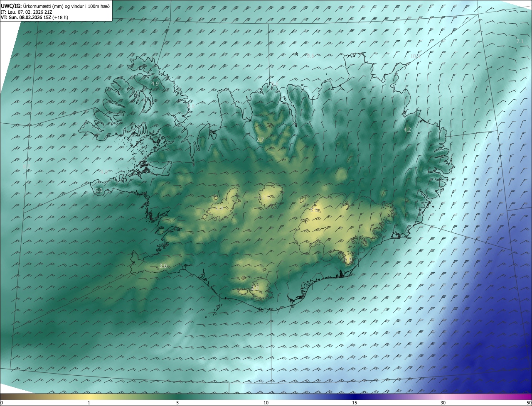Click the initial time 'IT: Lau. 07. 02. 2026 21Z'

[26, 12]
